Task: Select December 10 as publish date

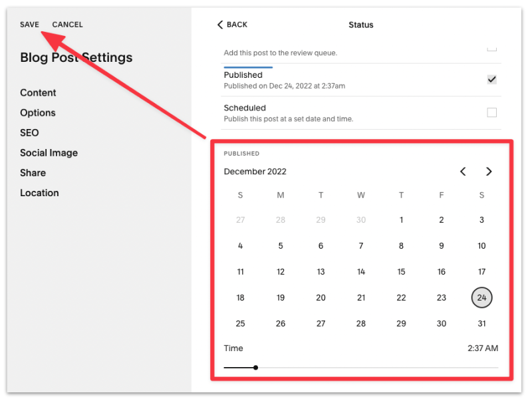Action: point(481,245)
